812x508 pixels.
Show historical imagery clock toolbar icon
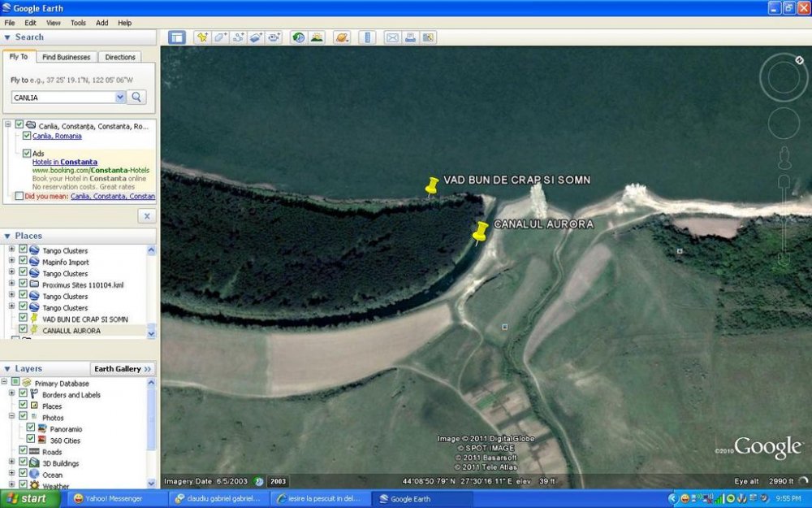(x=298, y=37)
